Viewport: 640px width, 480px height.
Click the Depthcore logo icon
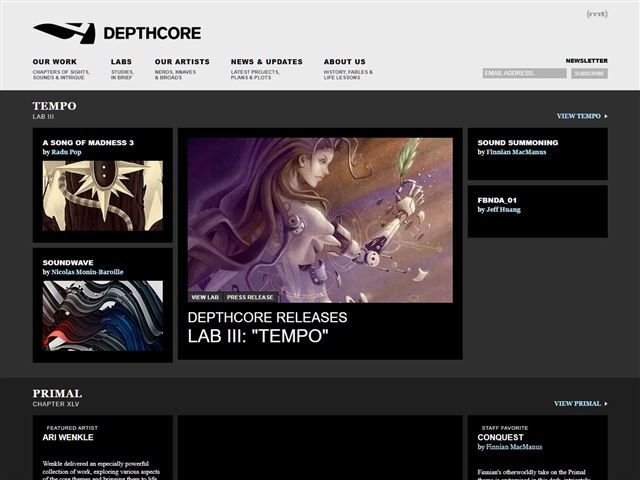click(64, 33)
